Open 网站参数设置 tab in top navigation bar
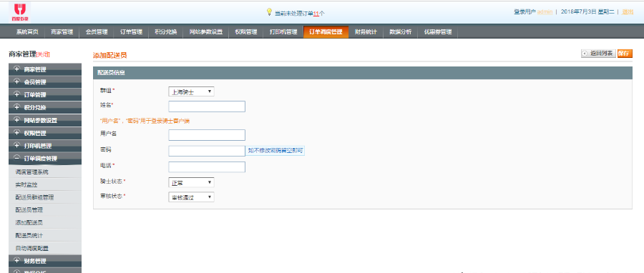 [x=206, y=32]
